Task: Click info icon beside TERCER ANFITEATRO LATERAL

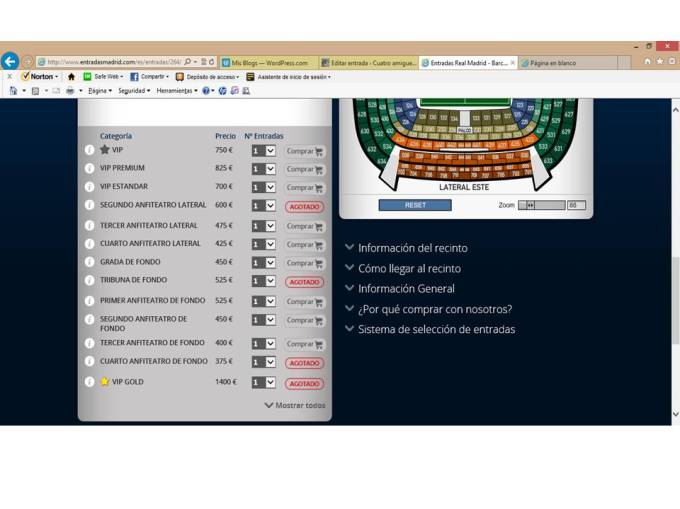Action: pos(89,225)
